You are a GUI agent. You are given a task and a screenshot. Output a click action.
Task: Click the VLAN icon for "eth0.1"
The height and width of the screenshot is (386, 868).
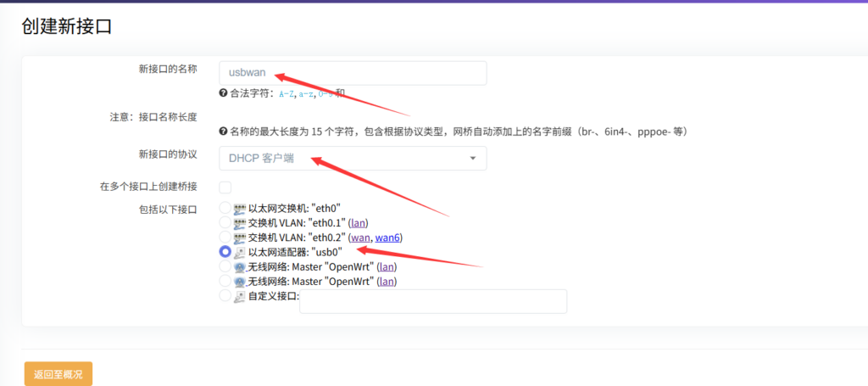tap(239, 223)
